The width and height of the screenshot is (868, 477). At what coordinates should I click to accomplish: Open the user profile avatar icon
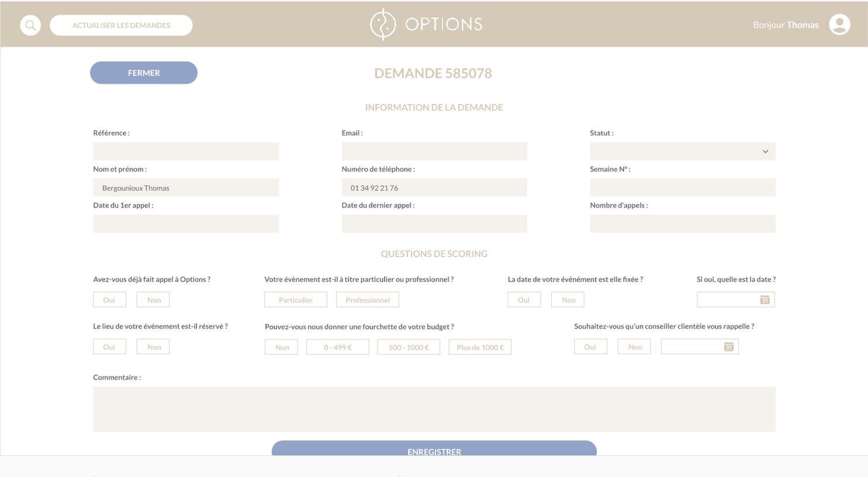(839, 25)
